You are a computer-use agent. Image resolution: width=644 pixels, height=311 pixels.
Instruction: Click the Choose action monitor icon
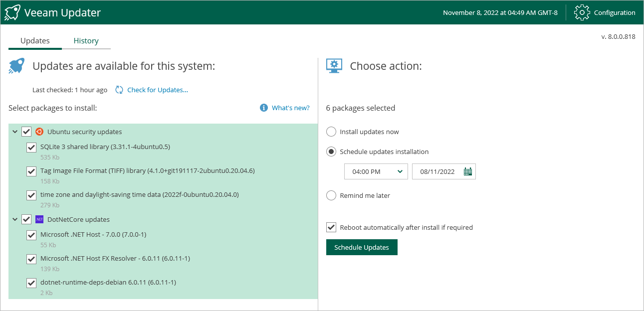[x=334, y=66]
